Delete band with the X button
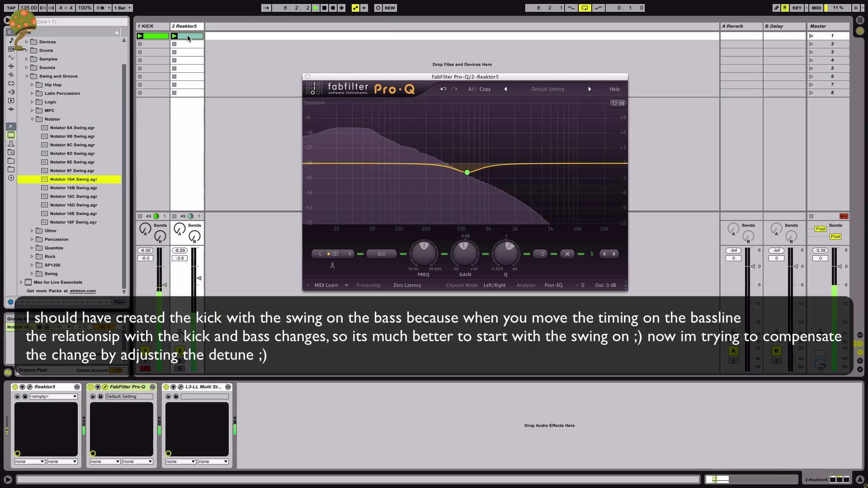 click(567, 254)
